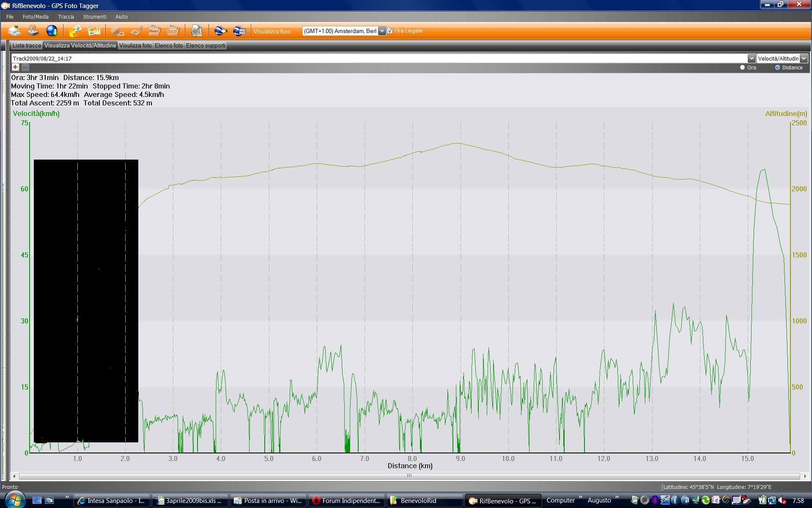The height and width of the screenshot is (508, 812).
Task: Open the Aiuto menu
Action: point(121,17)
